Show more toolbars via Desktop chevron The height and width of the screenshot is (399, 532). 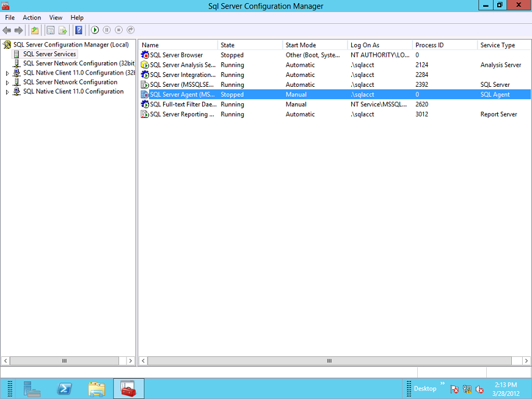(x=442, y=383)
